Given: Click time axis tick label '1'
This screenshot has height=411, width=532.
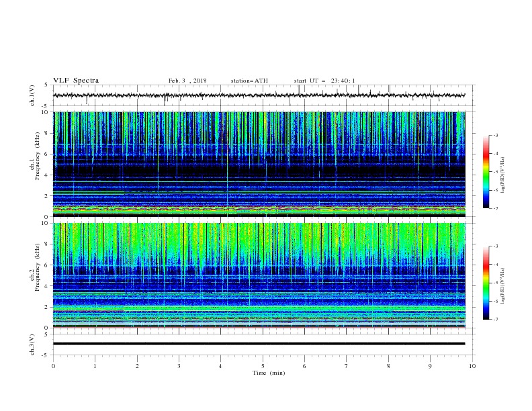Looking at the screenshot, I should click(x=95, y=366).
